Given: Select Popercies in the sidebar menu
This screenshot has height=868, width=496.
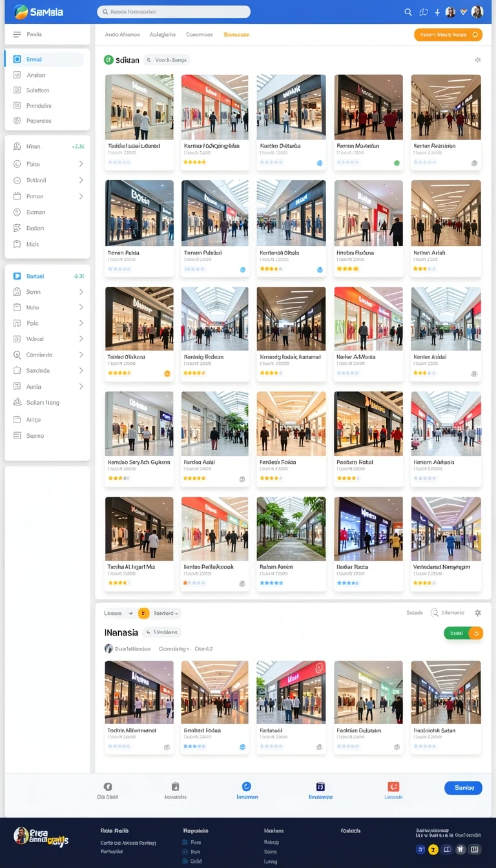Looking at the screenshot, I should pos(39,121).
